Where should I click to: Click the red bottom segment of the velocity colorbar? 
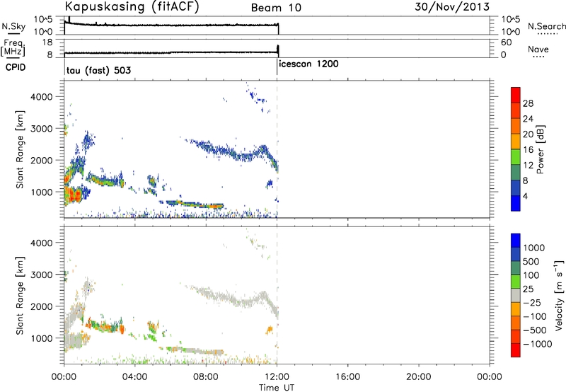[516, 350]
